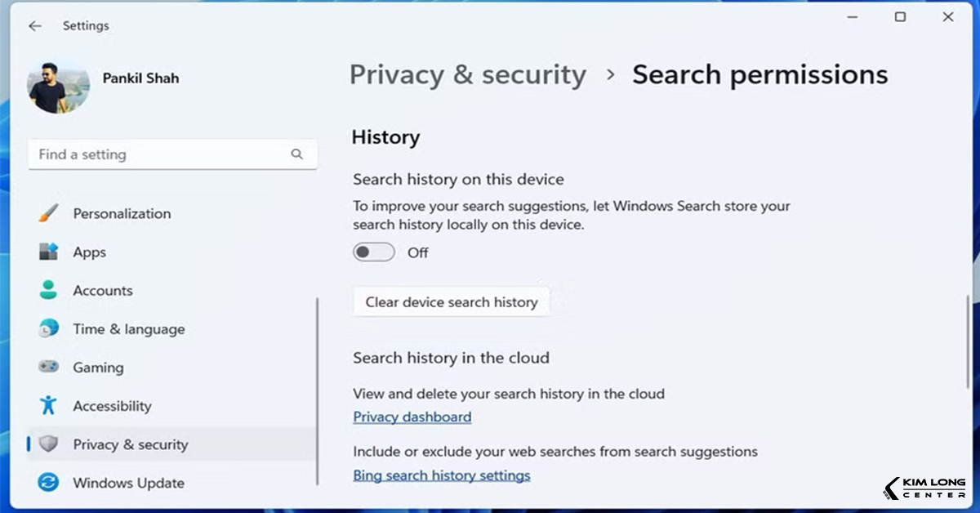Viewport: 980px width, 513px height.
Task: Click the Time & language globe icon
Action: (x=49, y=329)
